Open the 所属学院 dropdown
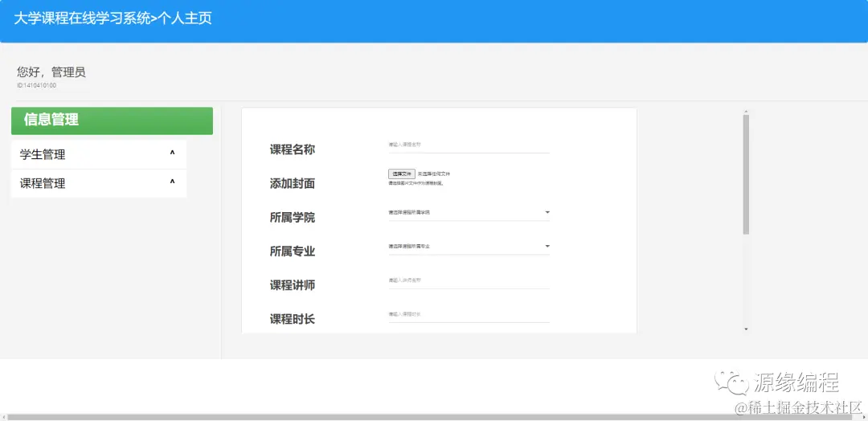The height and width of the screenshot is (421, 868). [469, 212]
